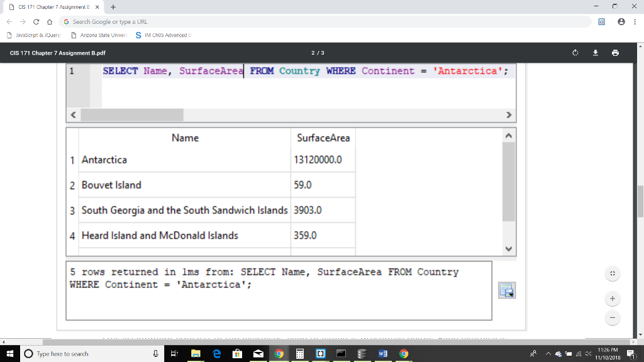Click the address bar search field
This screenshot has width=644, height=362.
pyautogui.click(x=325, y=22)
